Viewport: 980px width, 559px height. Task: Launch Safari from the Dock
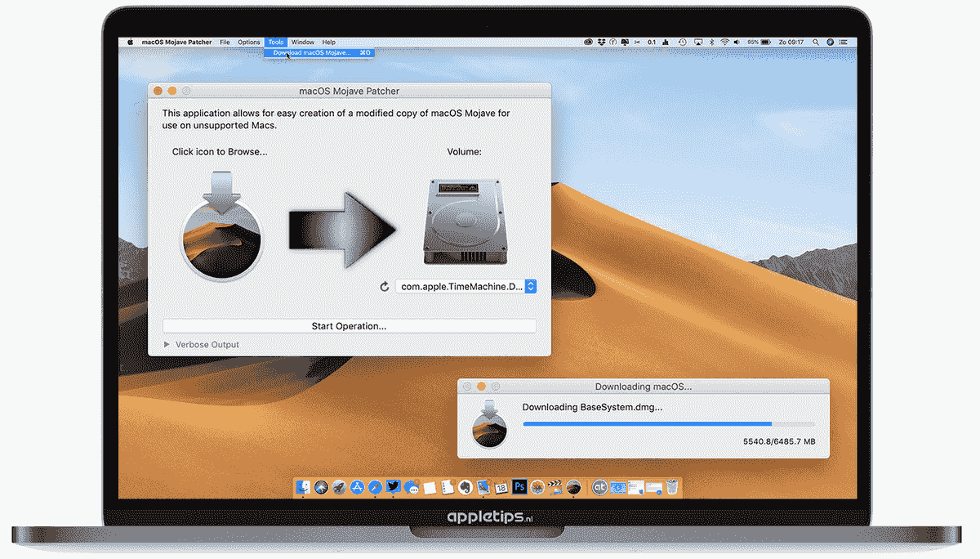(376, 487)
